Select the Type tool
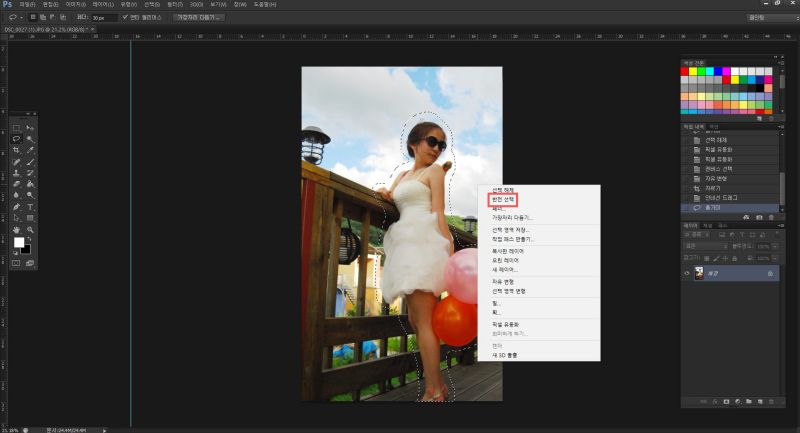Screen dimensions: 800x433 click(x=30, y=207)
